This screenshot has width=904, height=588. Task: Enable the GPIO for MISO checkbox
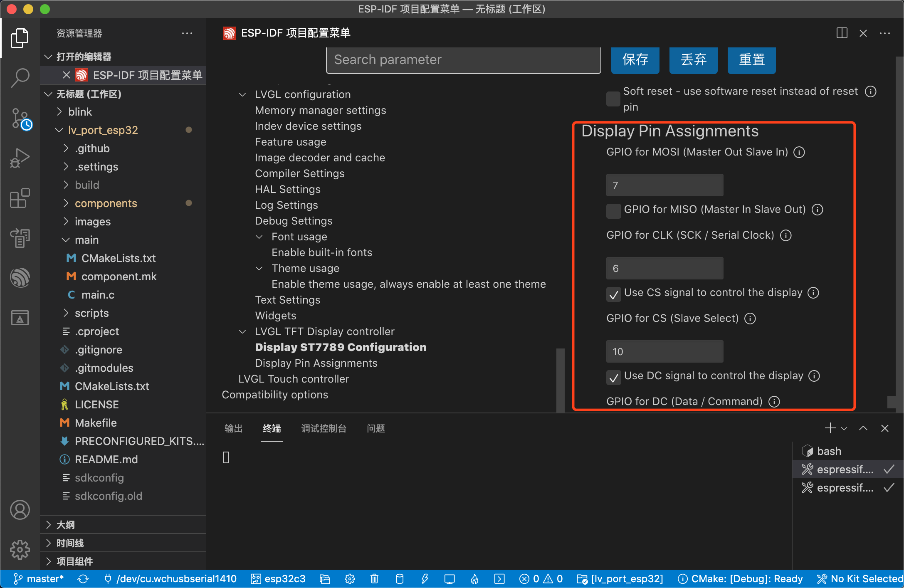tap(613, 210)
